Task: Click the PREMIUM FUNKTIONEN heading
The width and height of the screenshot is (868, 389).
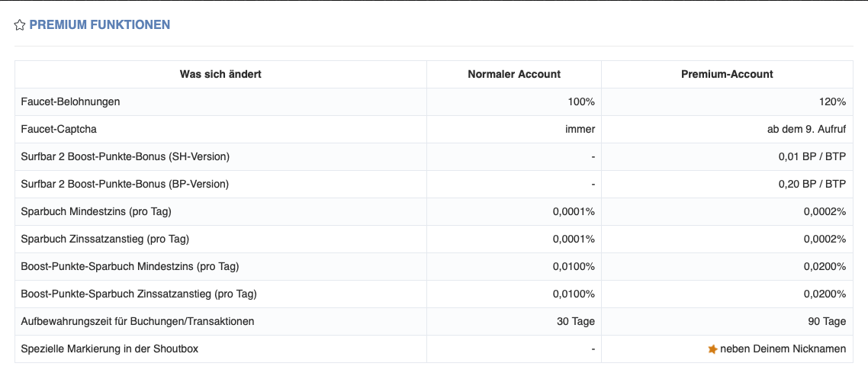Action: click(100, 25)
